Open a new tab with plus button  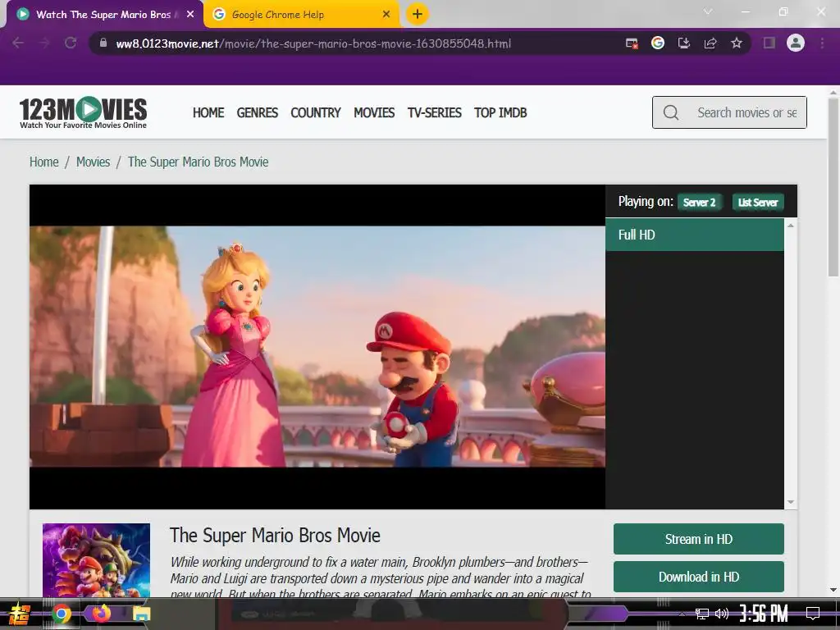click(x=418, y=14)
